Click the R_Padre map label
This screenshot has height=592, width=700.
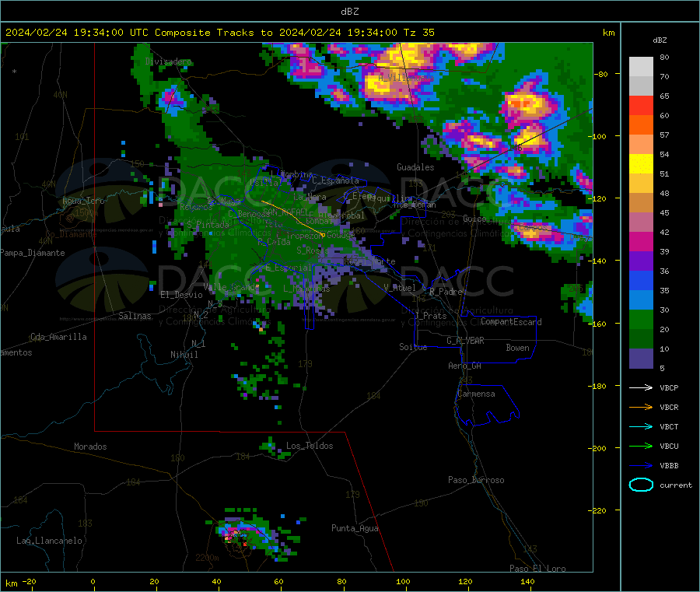pyautogui.click(x=446, y=292)
